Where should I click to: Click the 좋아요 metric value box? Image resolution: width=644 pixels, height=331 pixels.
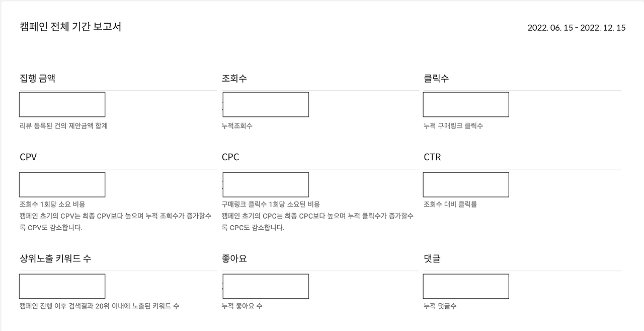point(265,286)
